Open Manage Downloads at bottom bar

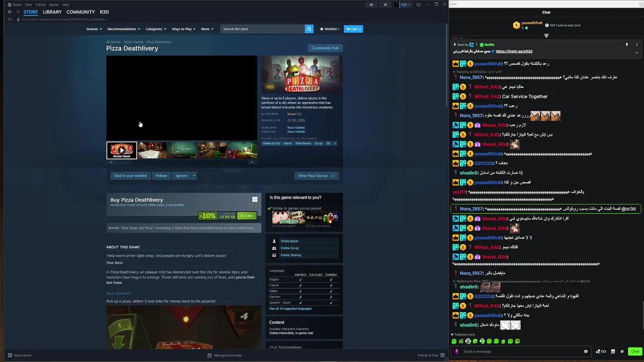coord(224,355)
